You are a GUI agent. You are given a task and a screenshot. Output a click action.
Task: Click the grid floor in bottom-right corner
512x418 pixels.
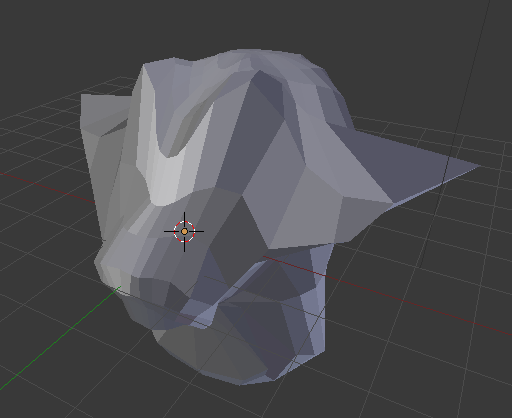467,383
